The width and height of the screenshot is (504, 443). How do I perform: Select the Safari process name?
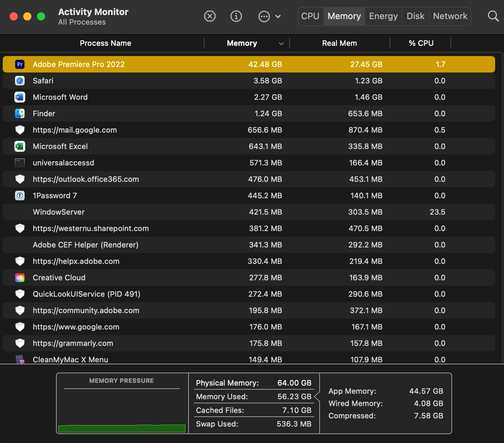tap(43, 81)
